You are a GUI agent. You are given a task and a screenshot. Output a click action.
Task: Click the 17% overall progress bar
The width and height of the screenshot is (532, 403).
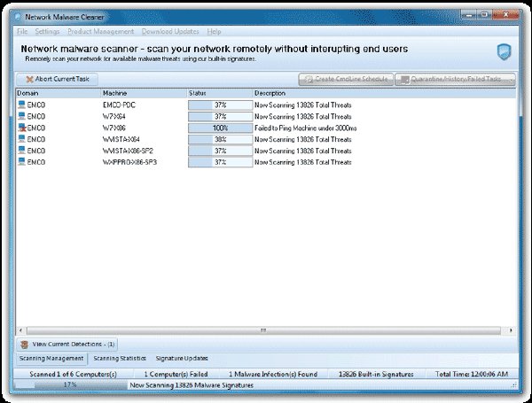tap(71, 385)
